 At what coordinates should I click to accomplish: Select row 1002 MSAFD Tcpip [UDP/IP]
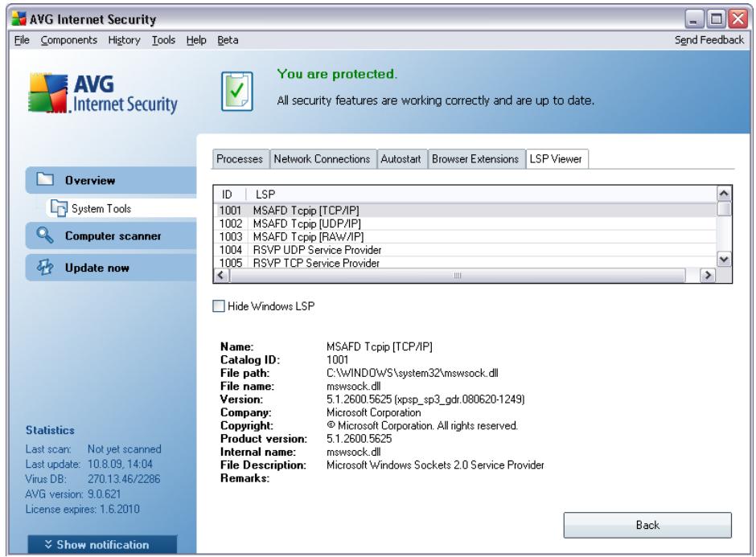click(466, 223)
